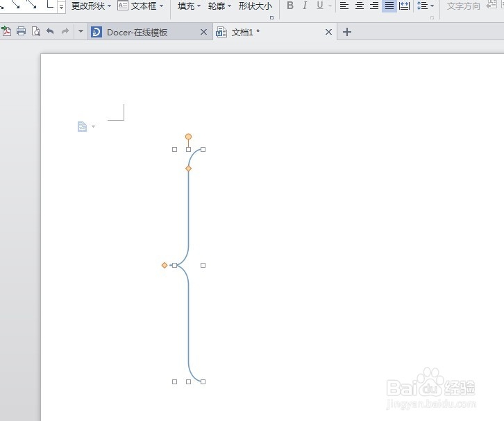Click upper yellow adjustment diamond on brace
The image size is (504, 421).
point(188,169)
